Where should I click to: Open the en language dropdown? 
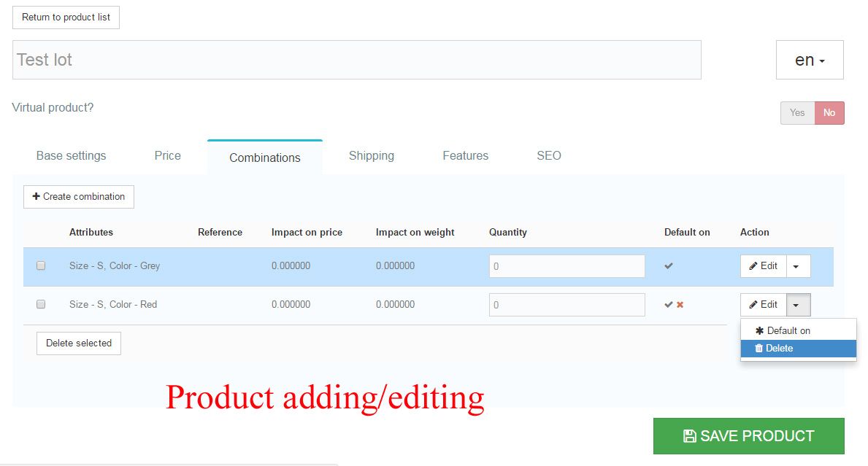pos(810,61)
